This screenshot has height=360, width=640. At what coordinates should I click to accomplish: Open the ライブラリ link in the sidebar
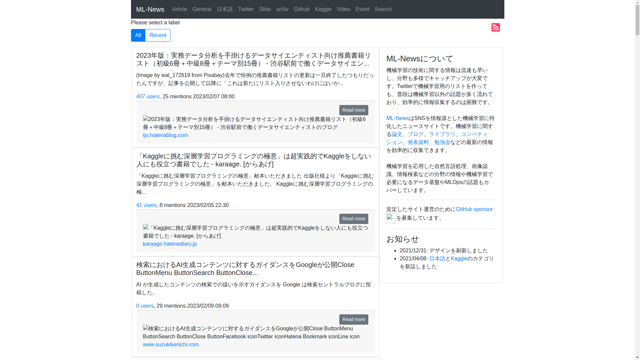tap(442, 134)
